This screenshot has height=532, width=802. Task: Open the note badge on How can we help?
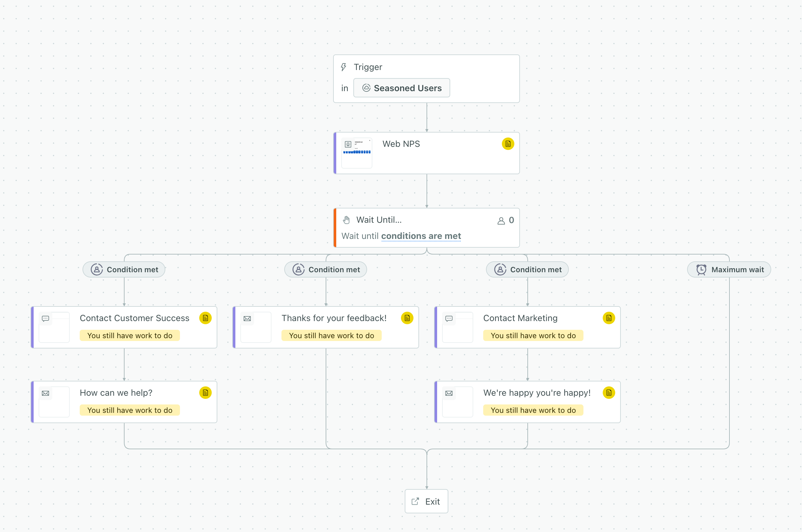point(205,393)
